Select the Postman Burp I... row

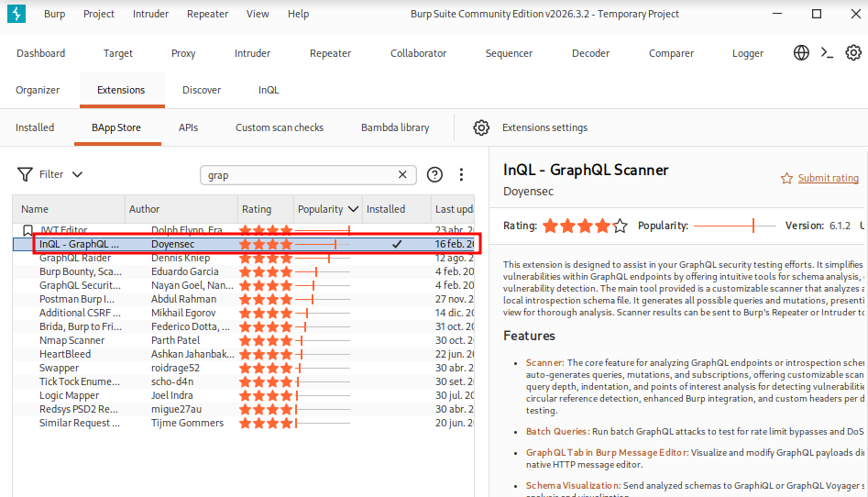(244, 299)
